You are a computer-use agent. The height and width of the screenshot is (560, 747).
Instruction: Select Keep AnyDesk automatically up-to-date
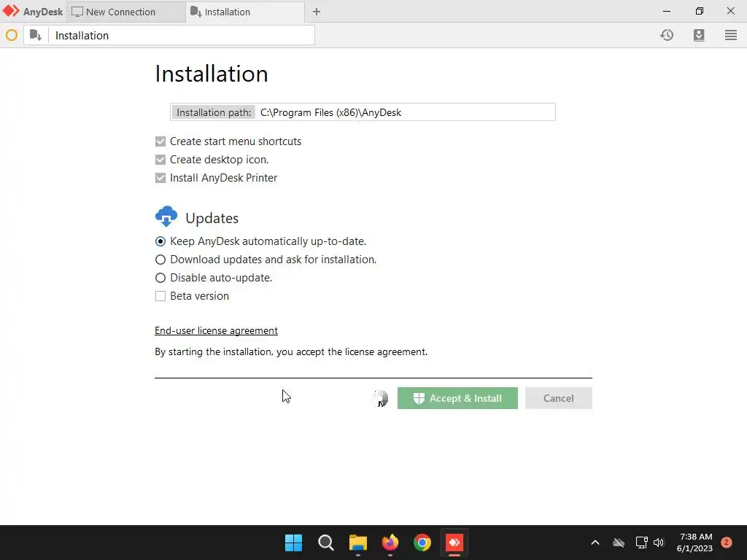[160, 241]
